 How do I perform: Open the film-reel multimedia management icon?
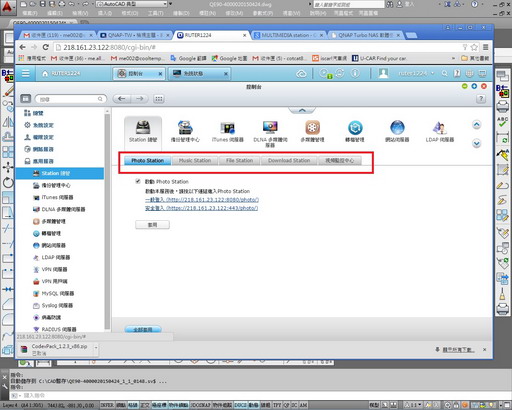click(312, 131)
